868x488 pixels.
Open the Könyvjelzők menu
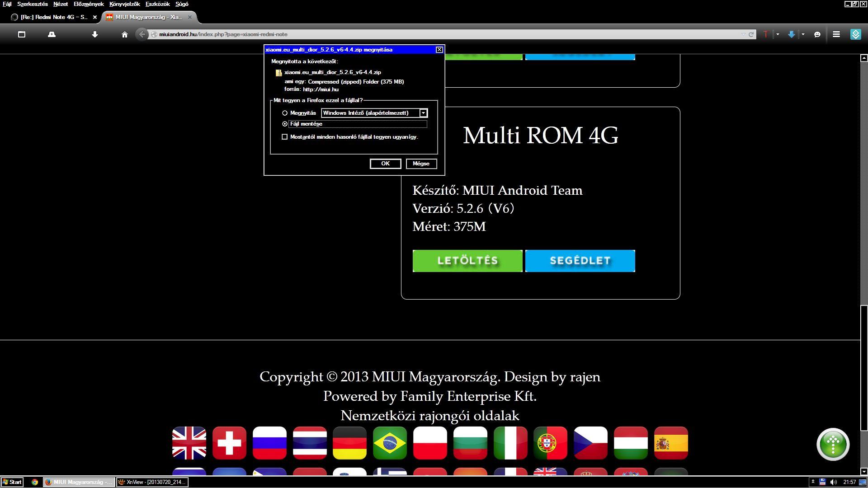[125, 4]
